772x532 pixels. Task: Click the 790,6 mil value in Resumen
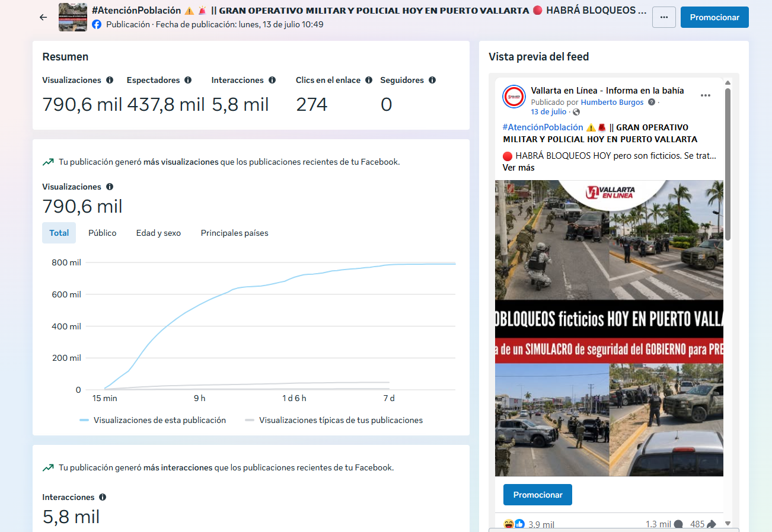[x=82, y=105]
